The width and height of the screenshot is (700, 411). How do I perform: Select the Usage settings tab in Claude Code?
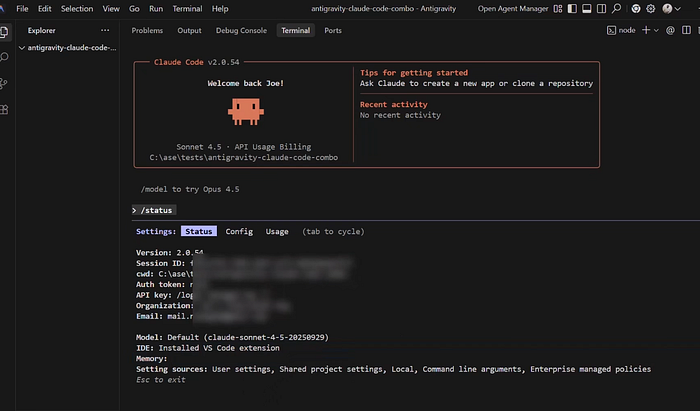coord(277,231)
